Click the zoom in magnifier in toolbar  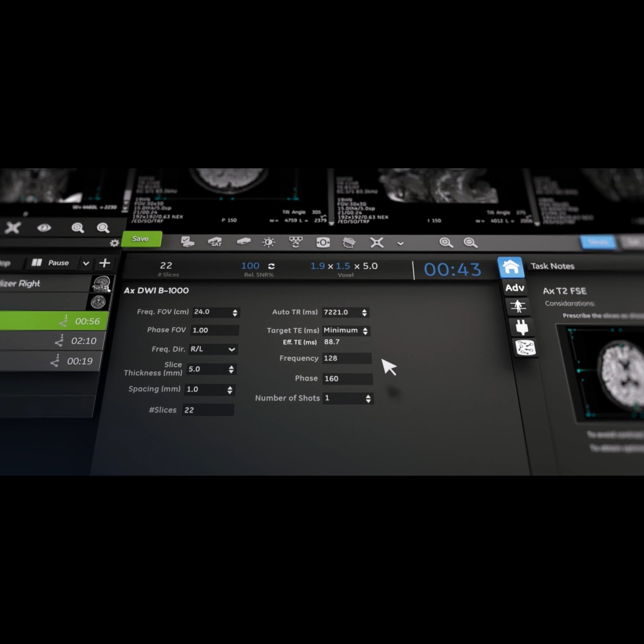pyautogui.click(x=446, y=243)
